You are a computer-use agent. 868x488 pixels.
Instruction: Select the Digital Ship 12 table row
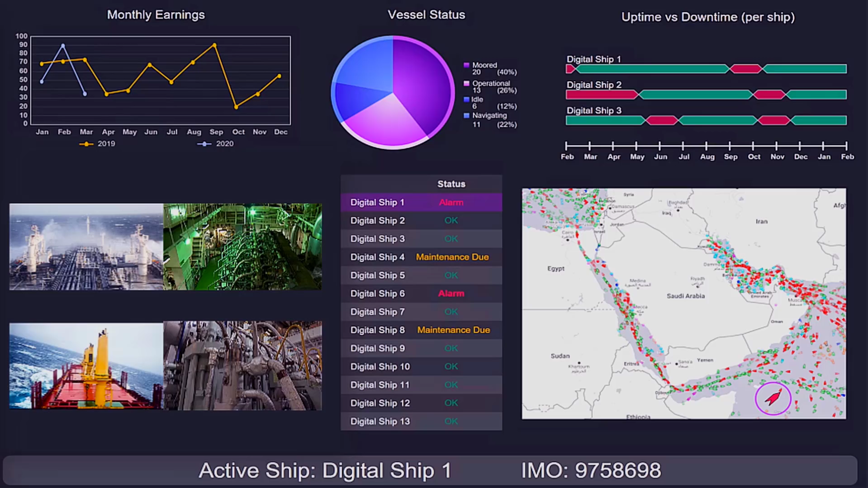pyautogui.click(x=421, y=403)
